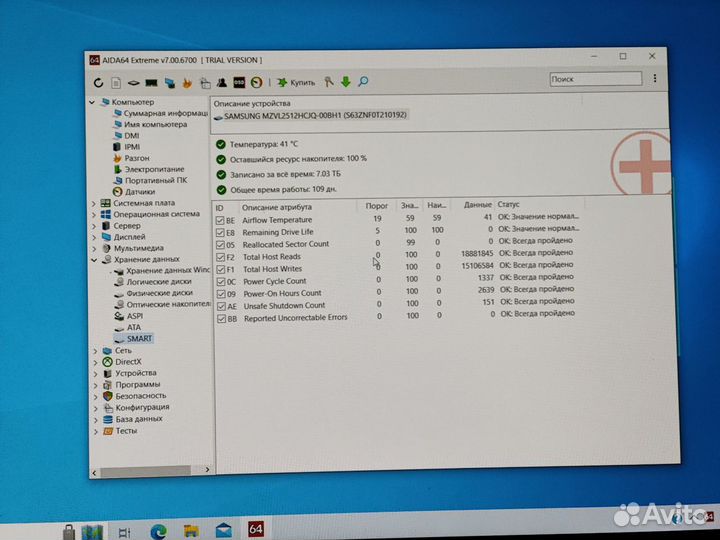
Task: Toggle the Unsafe Shutdown Count checkbox
Action: [221, 306]
